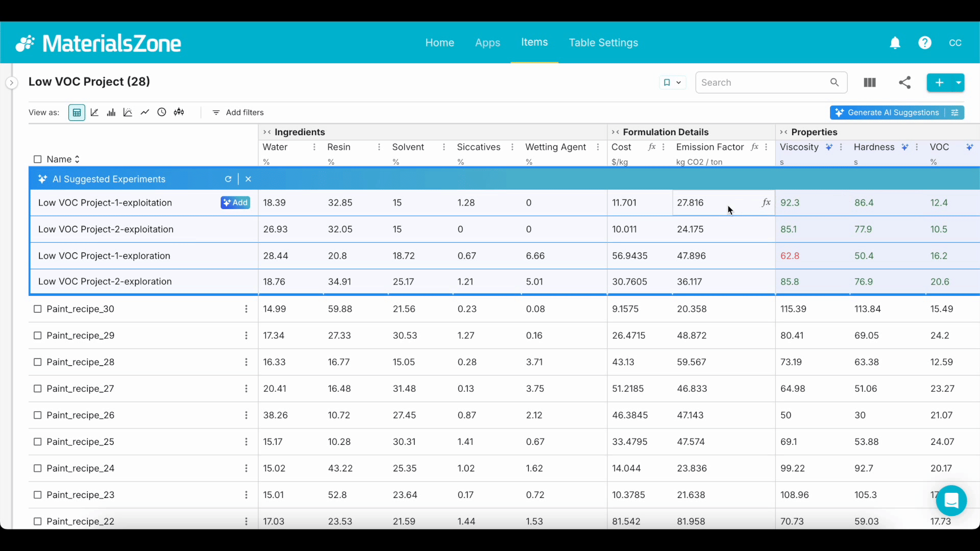Screen dimensions: 980x551
Task: Open the notifications bell
Action: (x=895, y=43)
